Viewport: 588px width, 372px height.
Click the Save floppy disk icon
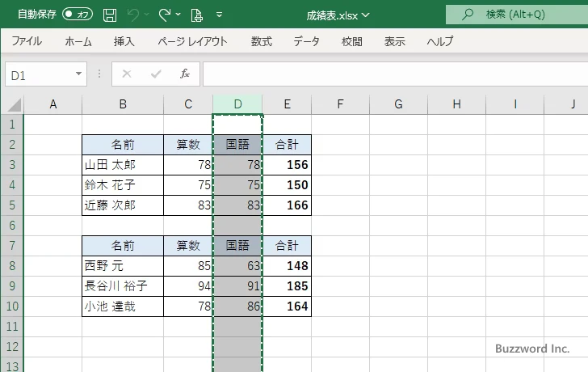click(110, 15)
